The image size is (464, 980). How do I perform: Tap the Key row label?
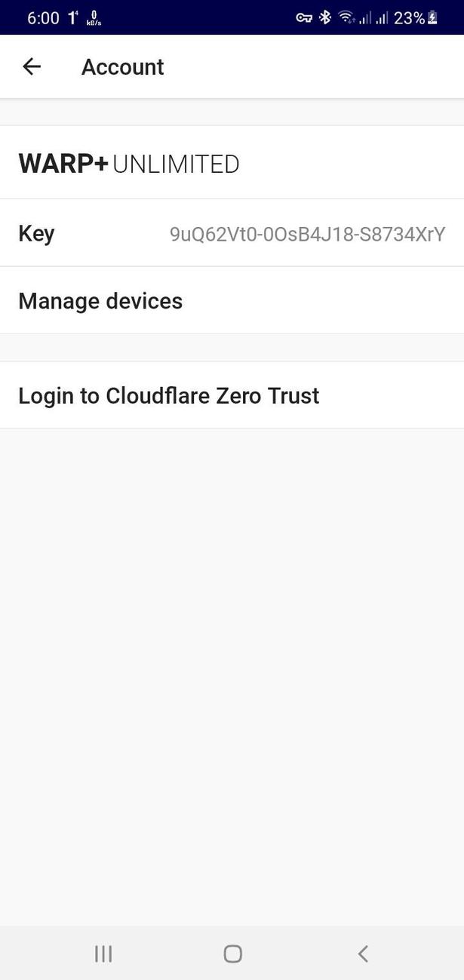click(x=35, y=233)
